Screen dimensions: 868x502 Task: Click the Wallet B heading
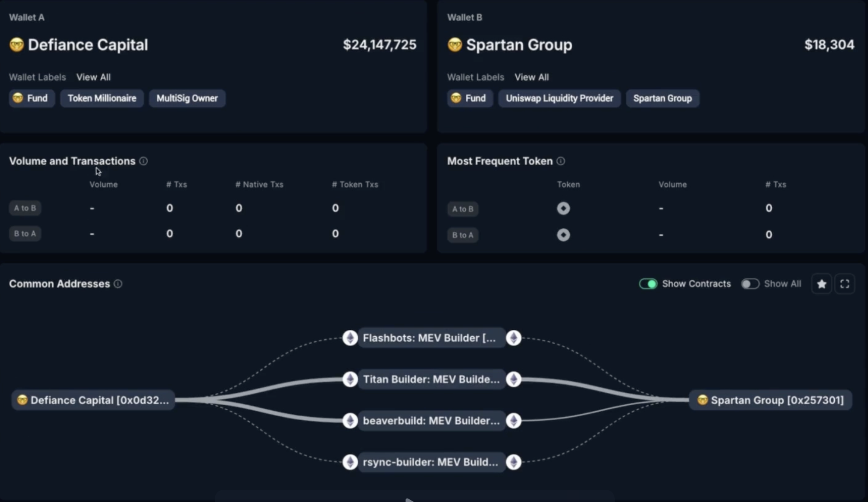465,17
